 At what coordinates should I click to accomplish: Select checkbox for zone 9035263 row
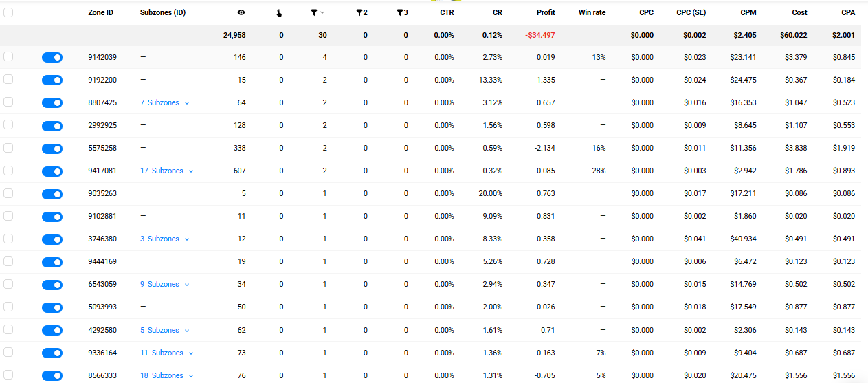8,193
